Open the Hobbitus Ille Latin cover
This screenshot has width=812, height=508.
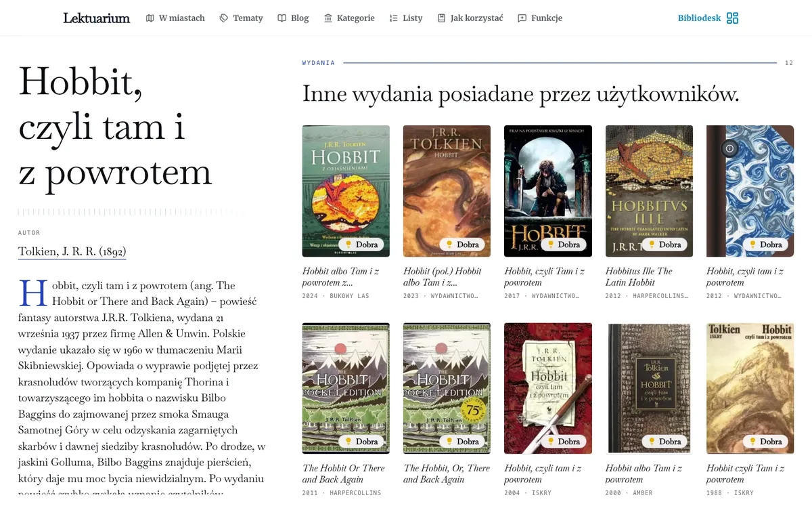point(649,191)
